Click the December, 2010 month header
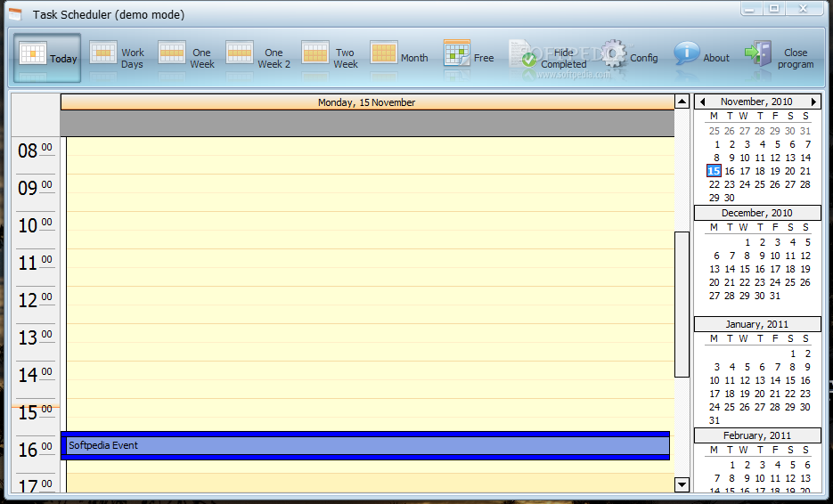The image size is (833, 504). (757, 213)
